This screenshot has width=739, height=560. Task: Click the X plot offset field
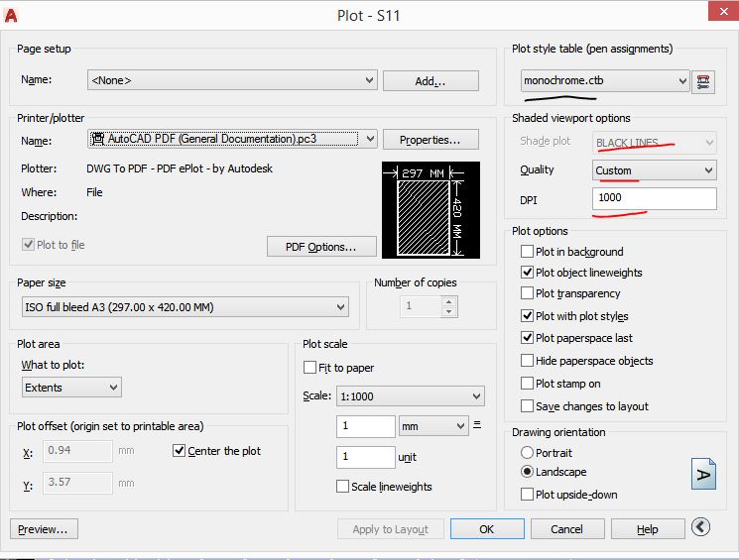coord(77,451)
